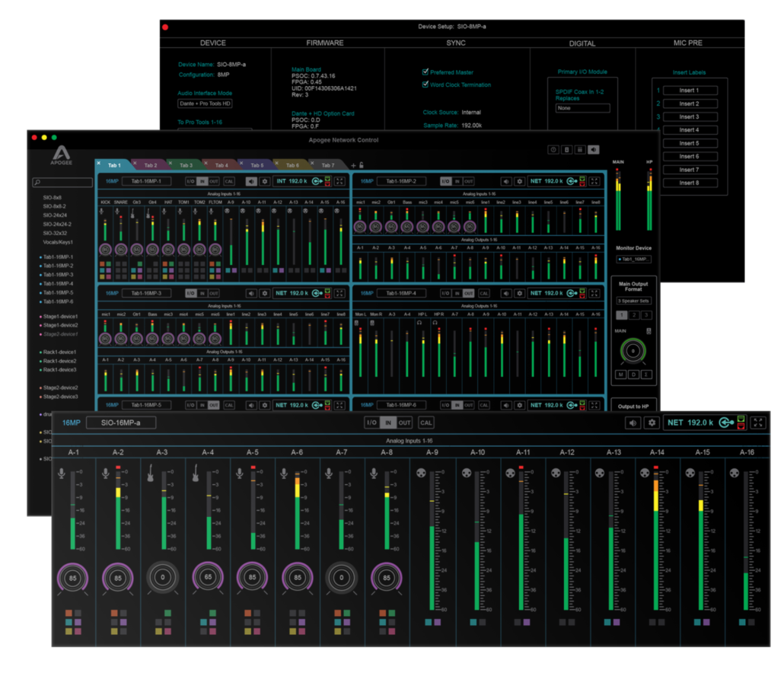Image resolution: width=784 pixels, height=673 pixels.
Task: Switch to Tab 5
Action: point(257,165)
